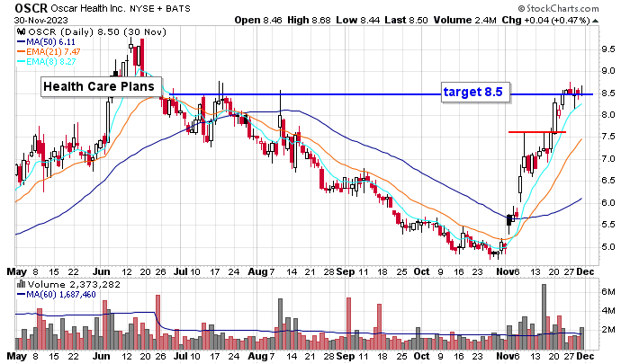
Task: Click the Low 8.44 value
Action: [x=357, y=20]
